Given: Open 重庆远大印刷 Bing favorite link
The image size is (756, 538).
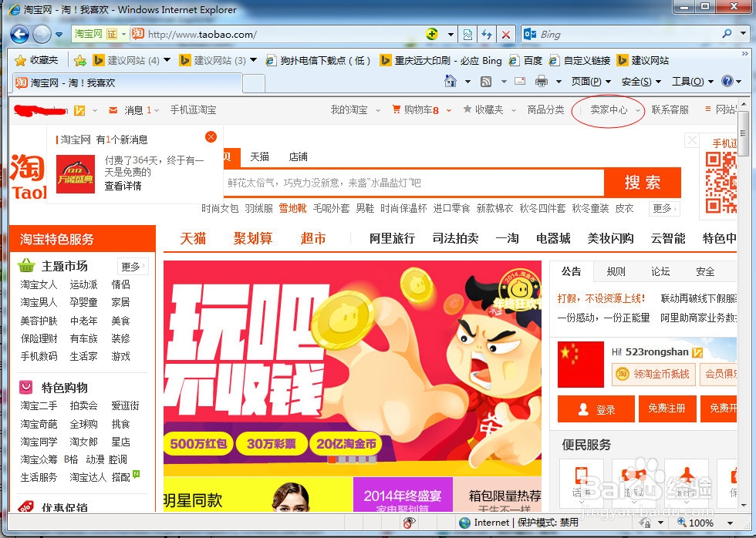Looking at the screenshot, I should (440, 60).
